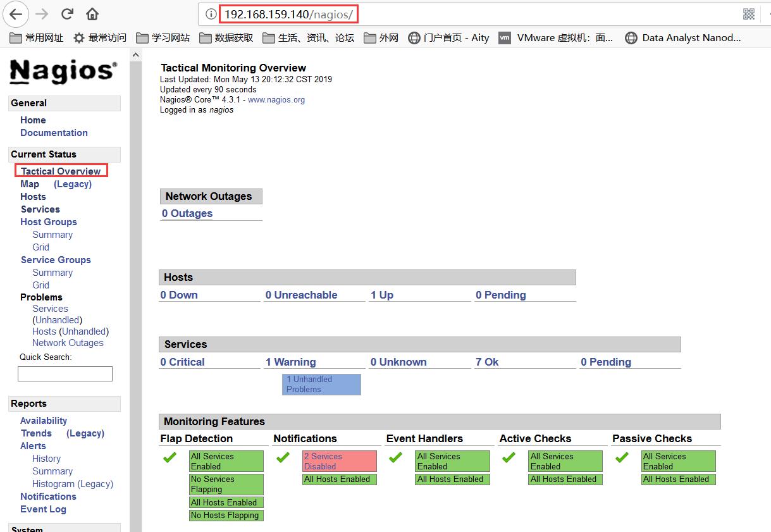This screenshot has height=532, width=771.
Task: Open the Host Groups link
Action: (49, 222)
